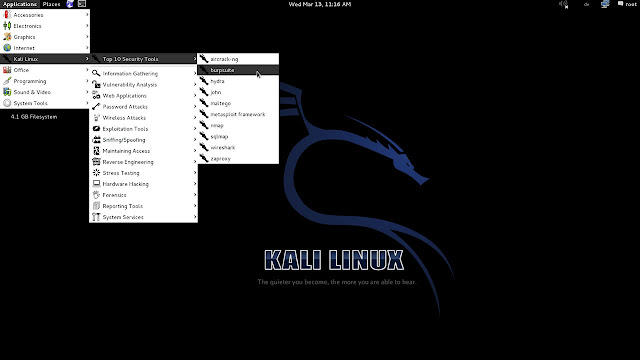
Task: Click the date and time clock
Action: pyautogui.click(x=320, y=4)
